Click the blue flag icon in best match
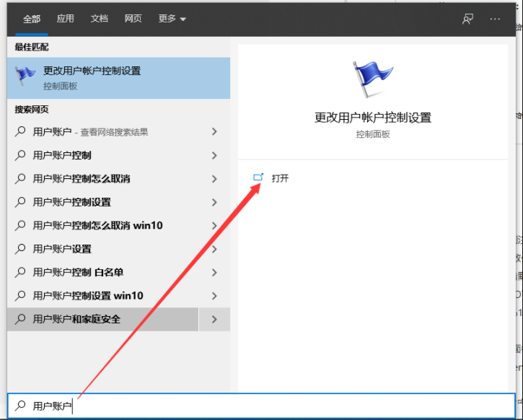Viewport: 523px width, 420px height. point(26,76)
